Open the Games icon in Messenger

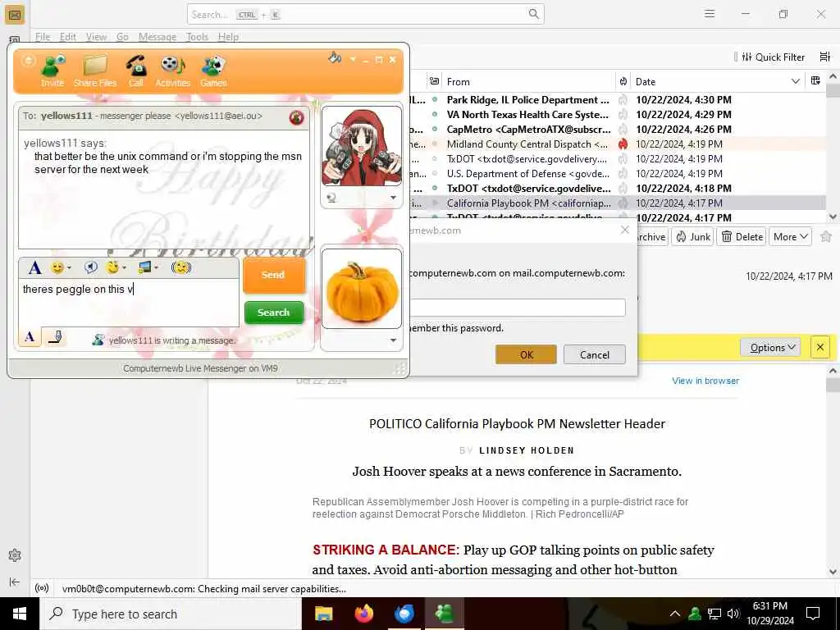coord(213,71)
